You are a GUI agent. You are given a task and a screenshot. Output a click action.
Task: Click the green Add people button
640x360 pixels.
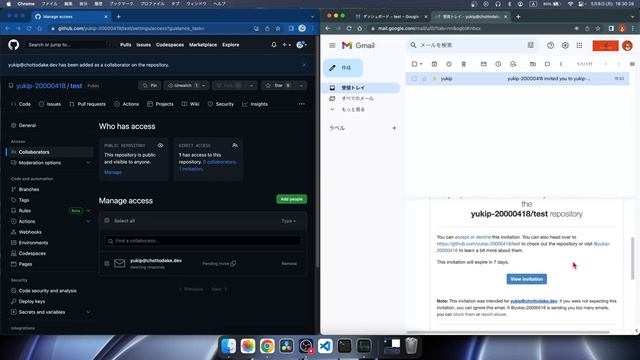291,199
